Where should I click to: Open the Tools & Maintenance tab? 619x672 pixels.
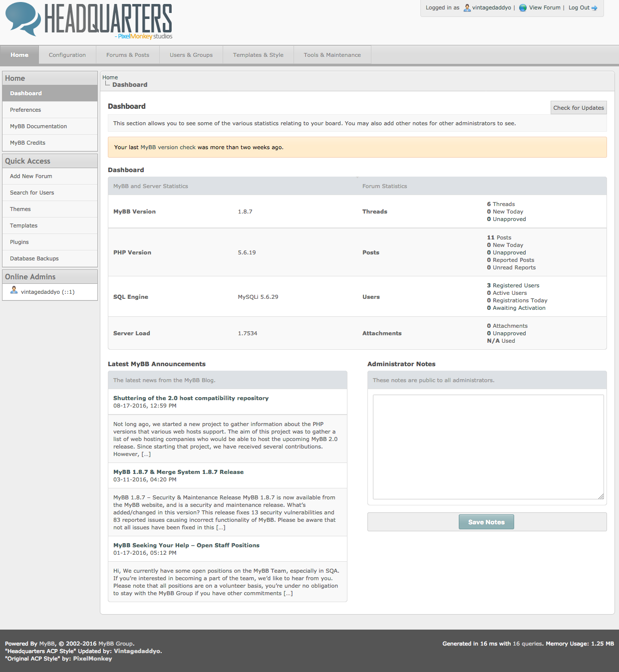pos(332,55)
